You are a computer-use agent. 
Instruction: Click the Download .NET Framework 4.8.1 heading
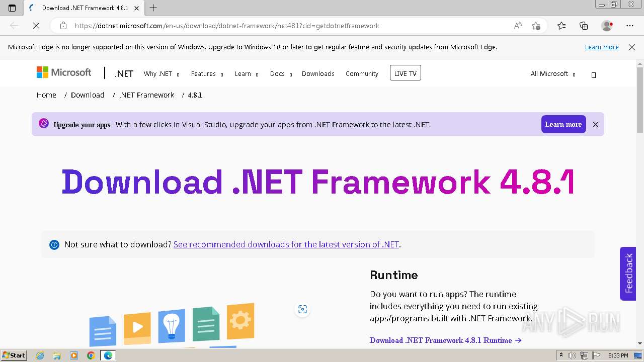(317, 182)
